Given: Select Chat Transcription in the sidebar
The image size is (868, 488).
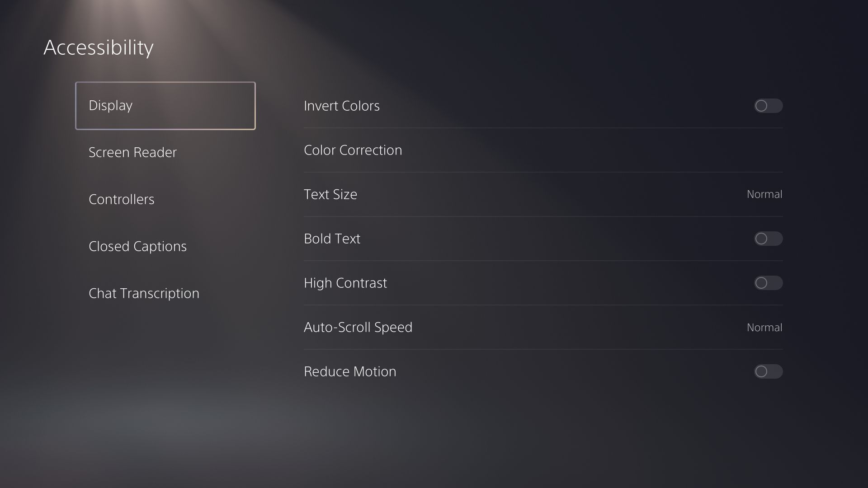Looking at the screenshot, I should pos(144,294).
